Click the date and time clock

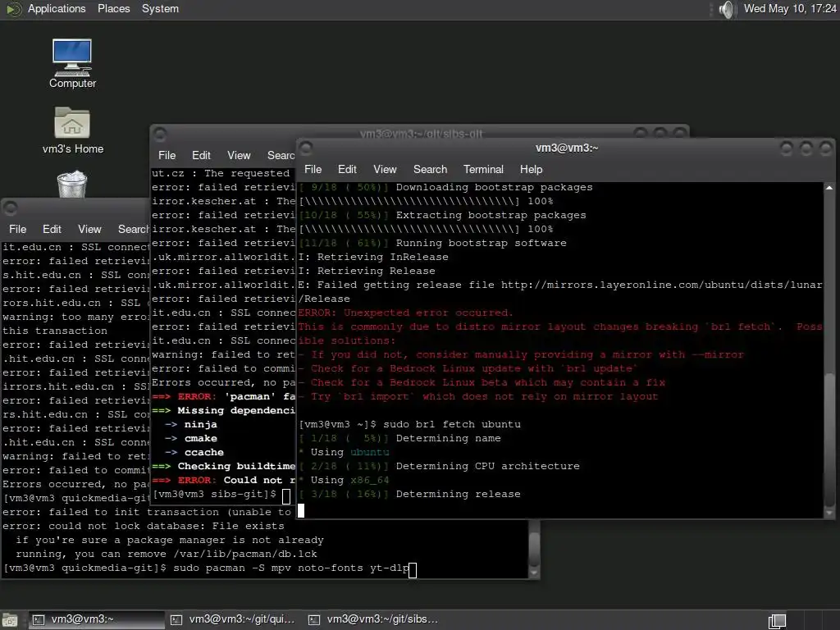coord(790,8)
